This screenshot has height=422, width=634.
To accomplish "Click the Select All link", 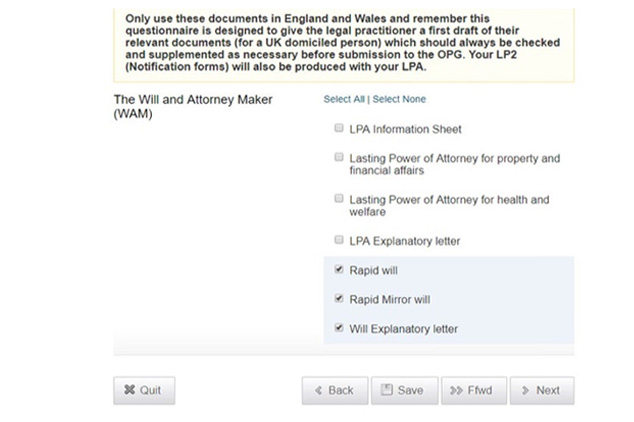I will (344, 100).
